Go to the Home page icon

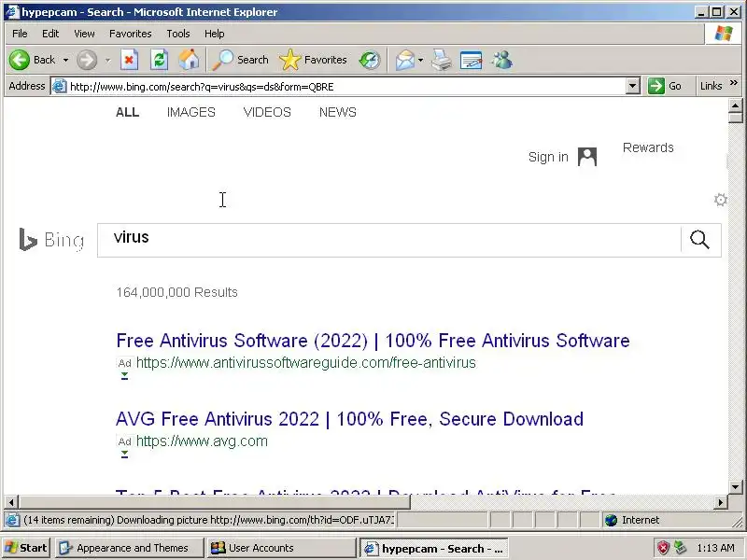(x=189, y=60)
